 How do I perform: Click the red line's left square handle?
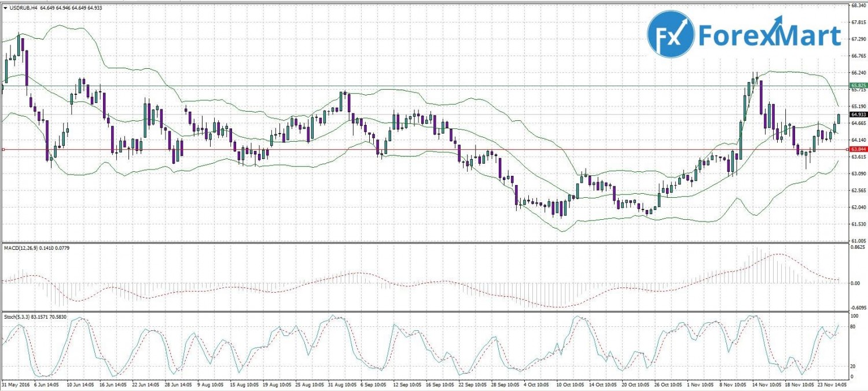click(x=3, y=150)
